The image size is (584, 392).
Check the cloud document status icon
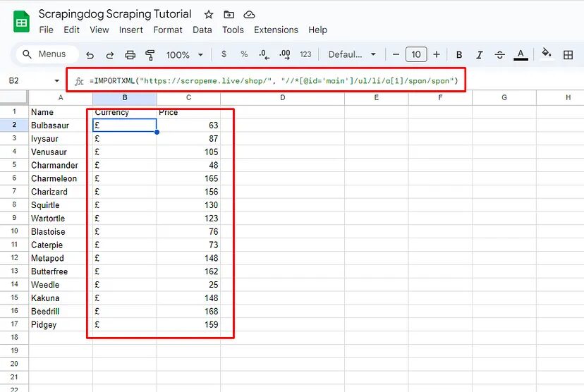coord(249,14)
